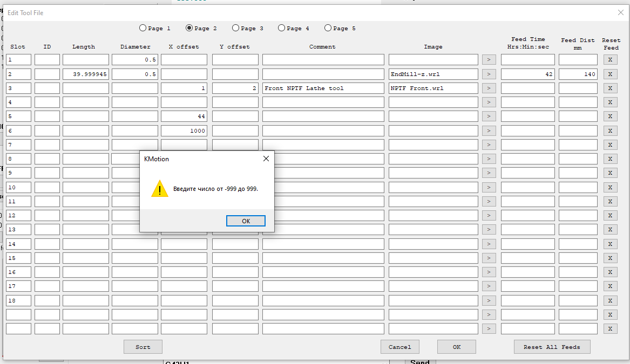Switch to Page 5 radio option
630x364 pixels.
[328, 28]
